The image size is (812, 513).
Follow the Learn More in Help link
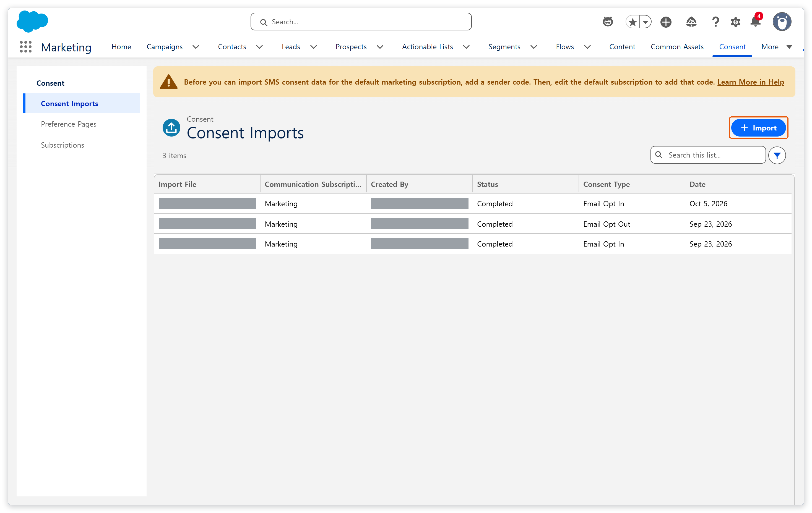[751, 82]
